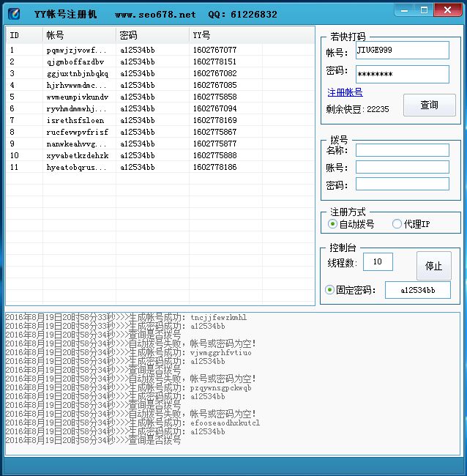
Task: Select the 自动拨号 radio option
Action: 333,224
